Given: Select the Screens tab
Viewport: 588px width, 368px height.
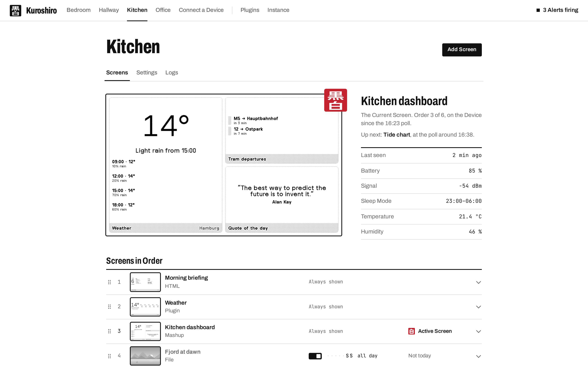Looking at the screenshot, I should (117, 73).
